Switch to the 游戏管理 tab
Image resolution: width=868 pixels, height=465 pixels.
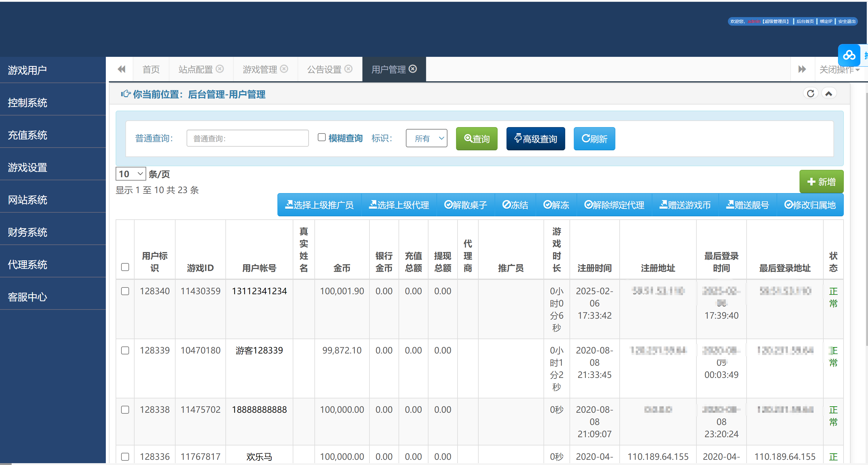coord(260,69)
